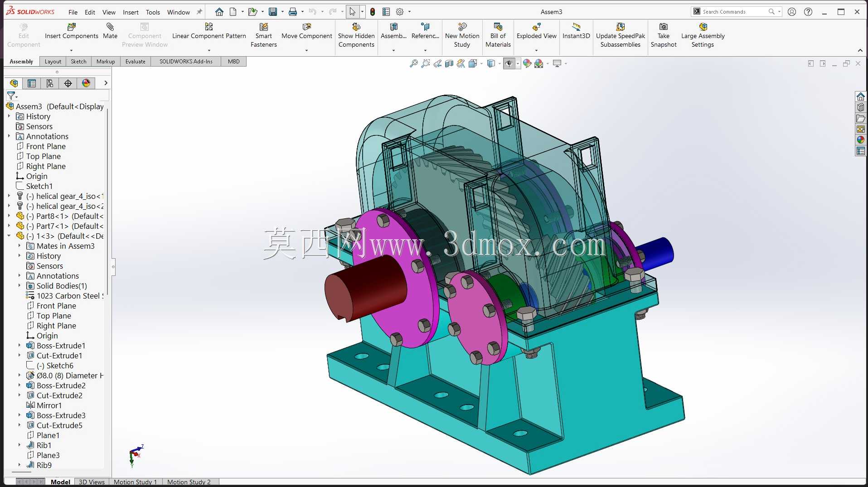Toggle Instant3D mode

tap(576, 31)
